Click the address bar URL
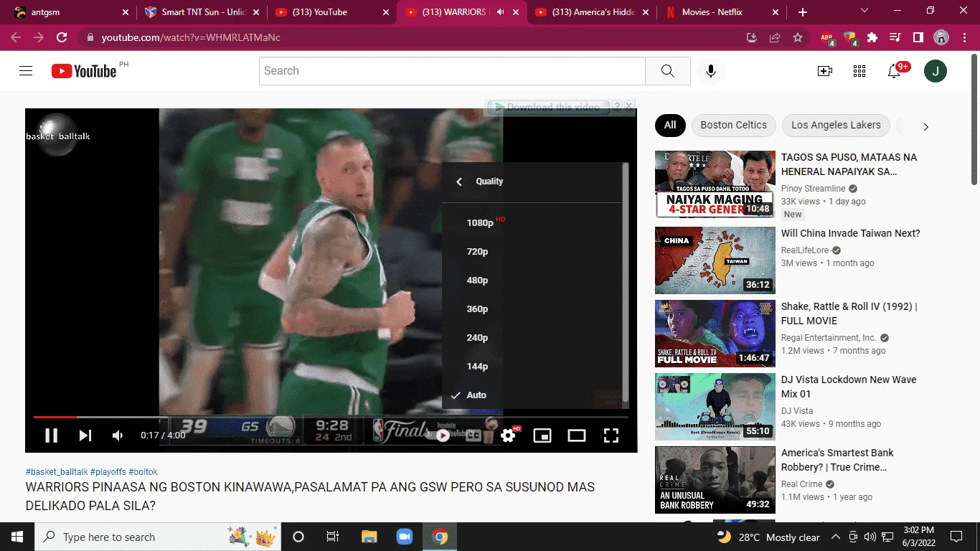Viewport: 980px width, 551px height. click(191, 37)
